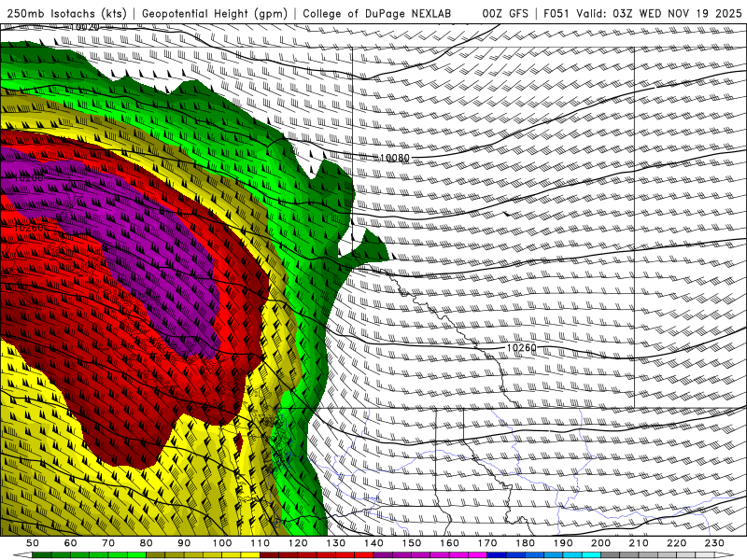Click the 170 value on the color scale
Image resolution: width=747 pixels, height=560 pixels.
coord(487,543)
